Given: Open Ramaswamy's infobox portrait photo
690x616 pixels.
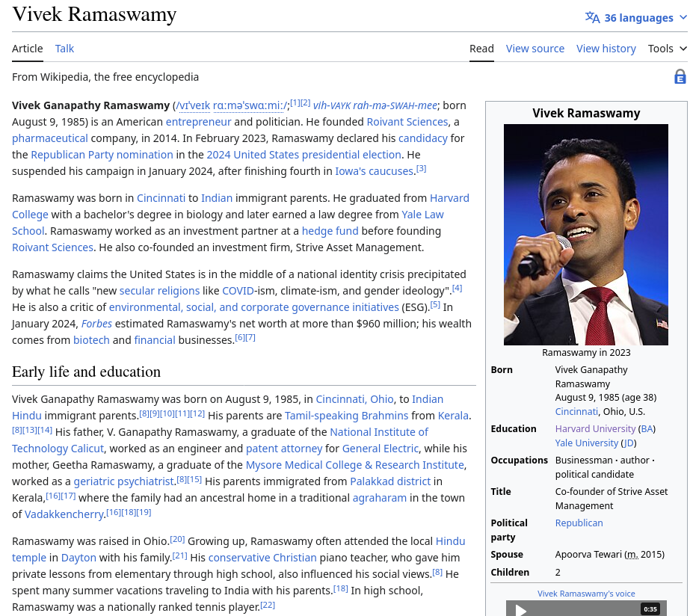Looking at the screenshot, I should (x=585, y=235).
